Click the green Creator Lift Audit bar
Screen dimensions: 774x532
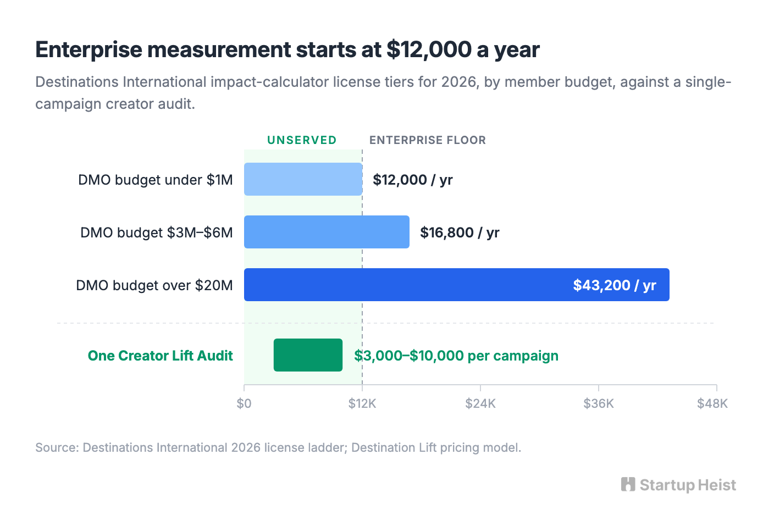pyautogui.click(x=308, y=355)
